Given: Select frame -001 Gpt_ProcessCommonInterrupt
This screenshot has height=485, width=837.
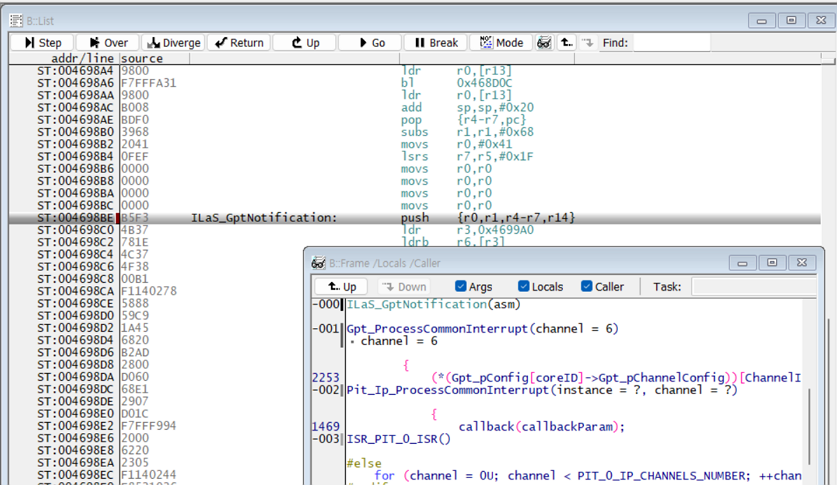Looking at the screenshot, I should (483, 329).
